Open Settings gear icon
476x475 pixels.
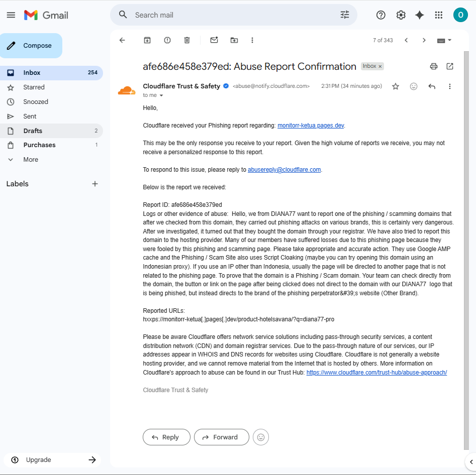coord(401,15)
